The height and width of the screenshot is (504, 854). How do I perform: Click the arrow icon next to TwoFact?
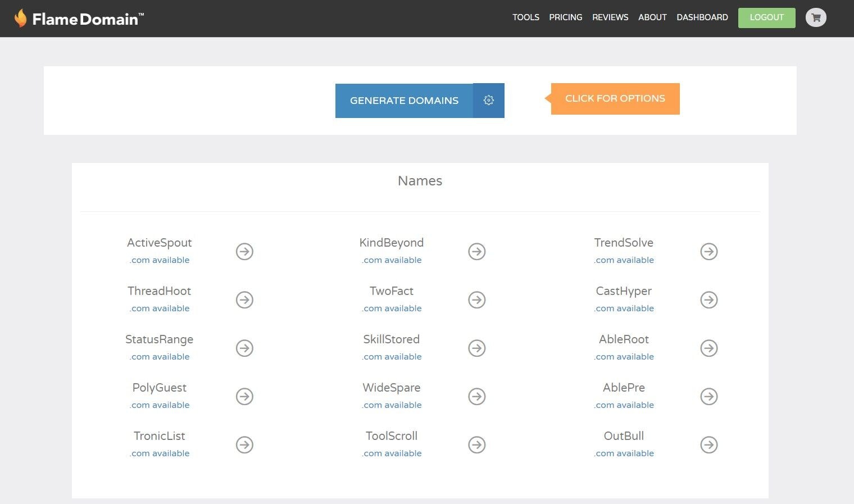[477, 299]
